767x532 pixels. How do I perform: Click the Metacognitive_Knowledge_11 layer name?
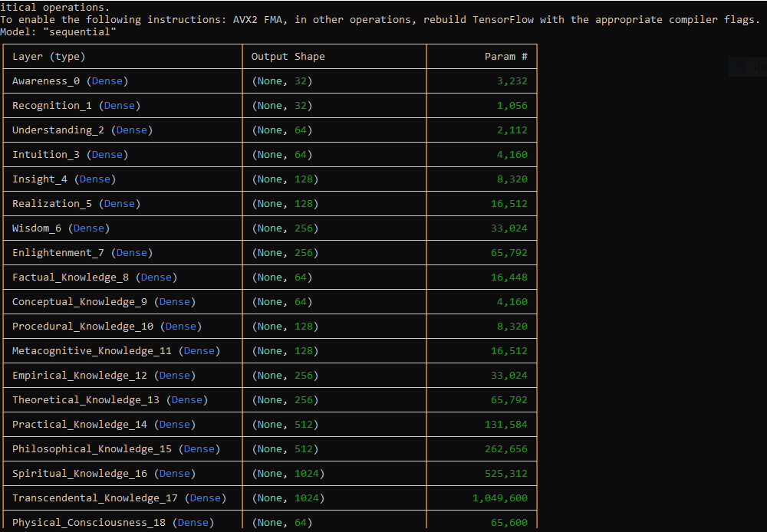[92, 351]
